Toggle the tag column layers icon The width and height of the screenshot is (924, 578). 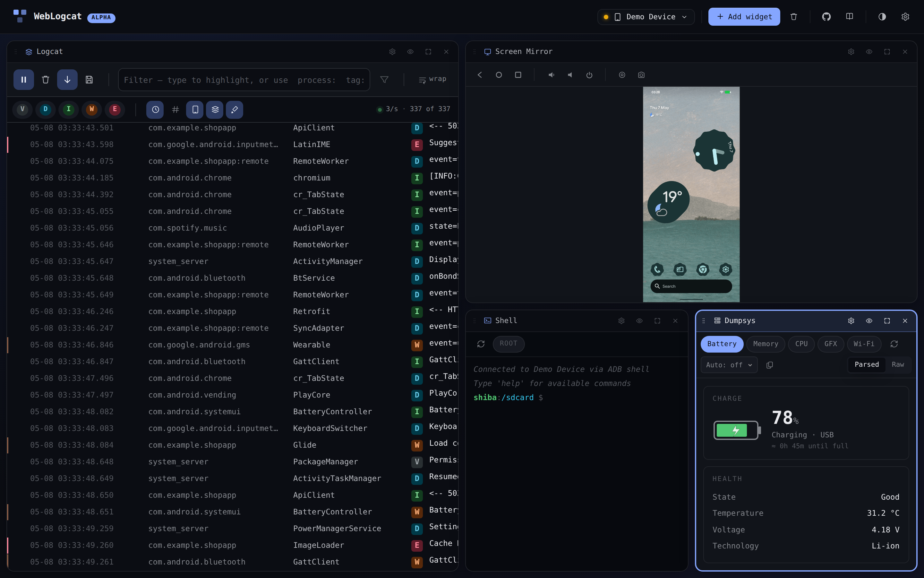215,110
